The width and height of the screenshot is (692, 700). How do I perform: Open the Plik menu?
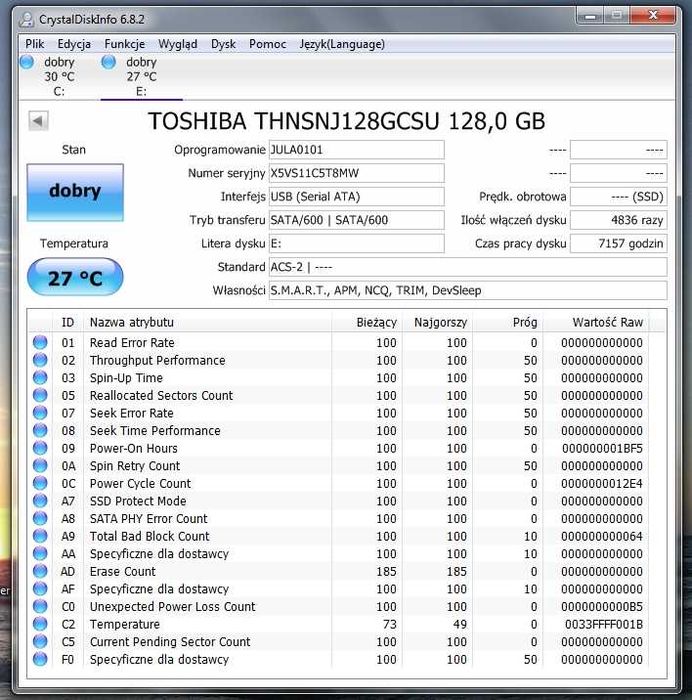point(35,44)
